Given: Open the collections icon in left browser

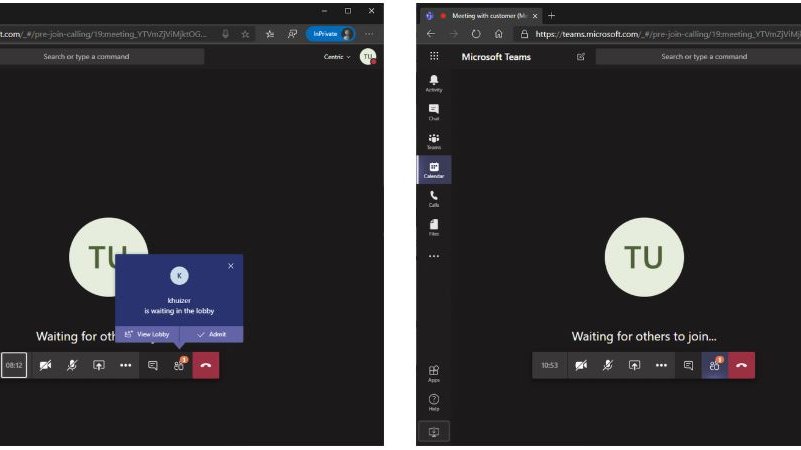Looking at the screenshot, I should coord(292,34).
